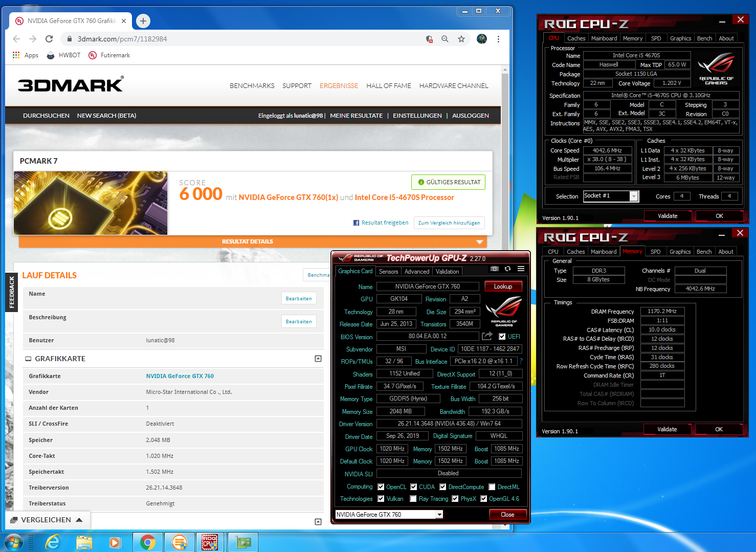Open the Chrome three-dot menu

click(x=498, y=39)
